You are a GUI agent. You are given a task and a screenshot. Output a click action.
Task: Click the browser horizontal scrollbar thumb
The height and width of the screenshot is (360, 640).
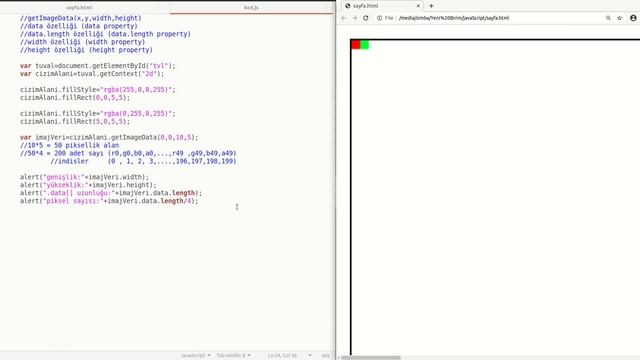pos(371,358)
